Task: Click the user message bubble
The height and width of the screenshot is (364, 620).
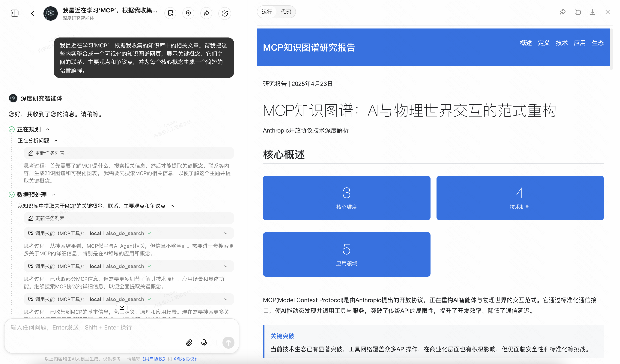Action: 144,58
